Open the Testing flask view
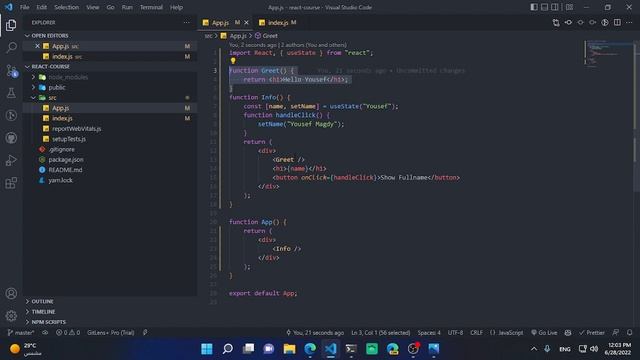The height and width of the screenshot is (360, 640). [11, 93]
